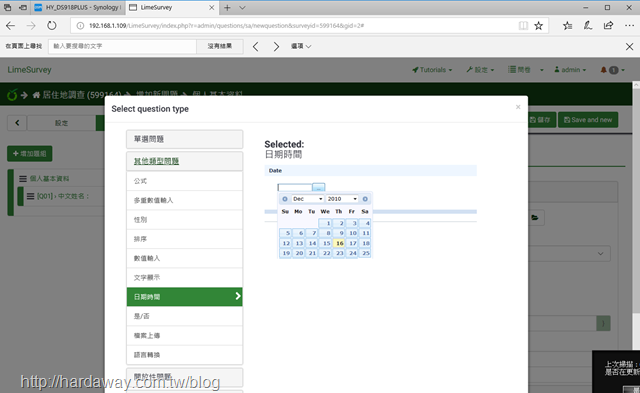Open reading view book icon in address bar
Viewport: 640px width, 393px height.
pos(523,26)
